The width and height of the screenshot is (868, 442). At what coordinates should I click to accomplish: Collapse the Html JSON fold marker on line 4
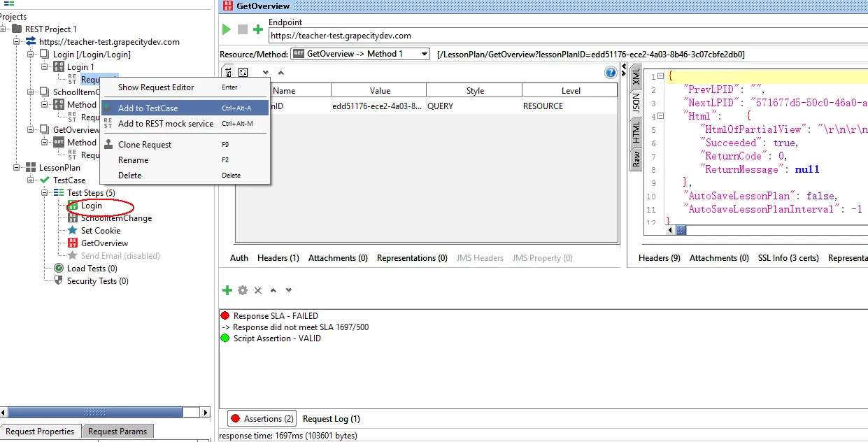(661, 116)
